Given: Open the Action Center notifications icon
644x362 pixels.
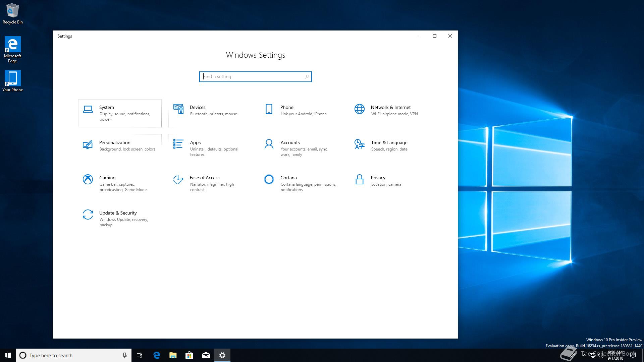Looking at the screenshot, I should pos(633,355).
